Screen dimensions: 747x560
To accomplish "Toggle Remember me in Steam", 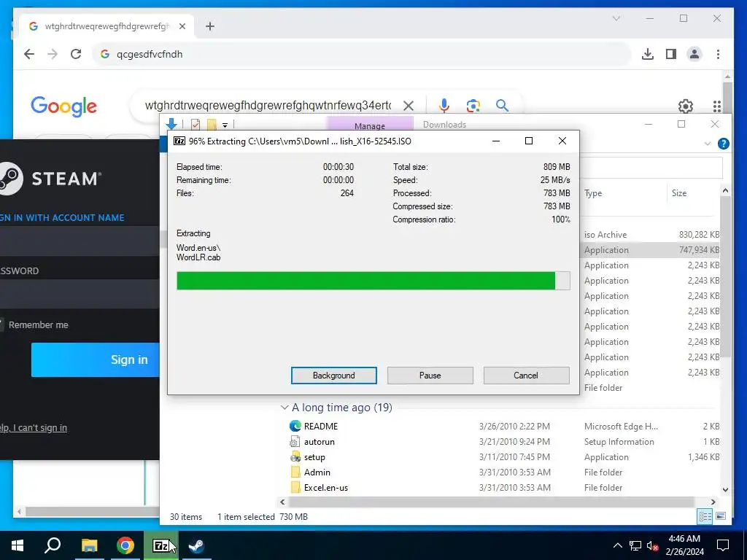I will pos(2,324).
